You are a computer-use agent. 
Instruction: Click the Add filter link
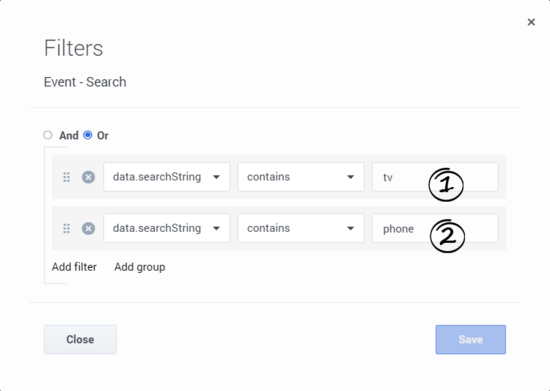(74, 267)
